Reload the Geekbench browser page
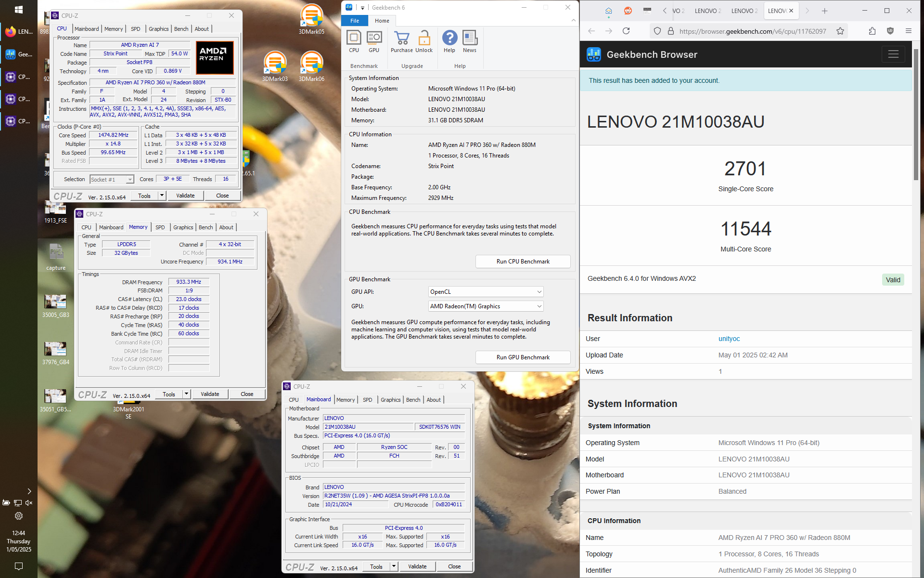The width and height of the screenshot is (924, 578). pos(626,31)
